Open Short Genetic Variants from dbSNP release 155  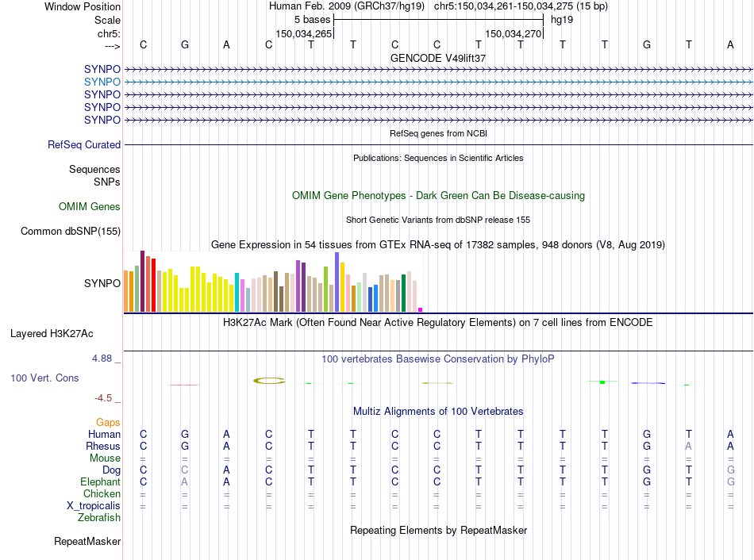438,220
